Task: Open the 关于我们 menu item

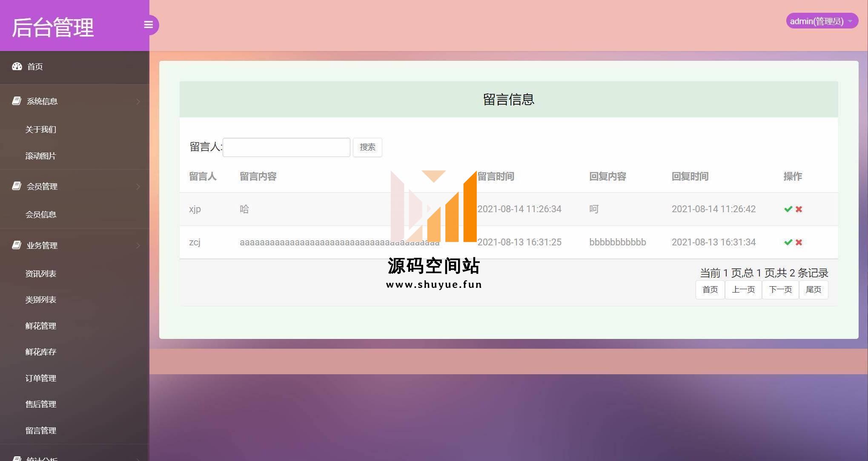Action: 41,129
